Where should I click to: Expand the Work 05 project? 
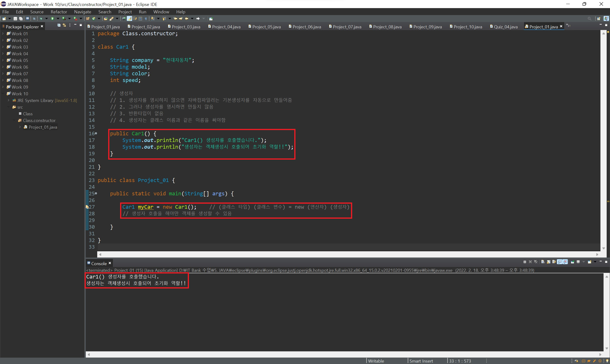coord(3,60)
